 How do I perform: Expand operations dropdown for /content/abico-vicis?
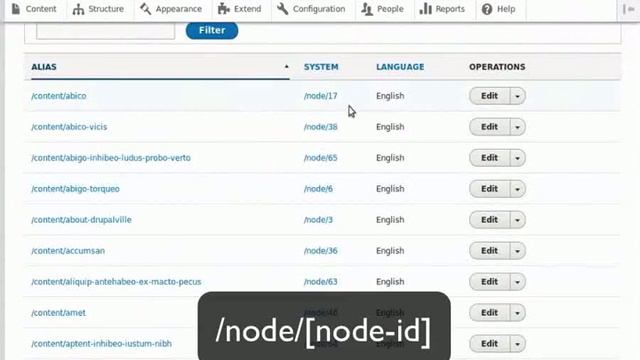pos(518,127)
